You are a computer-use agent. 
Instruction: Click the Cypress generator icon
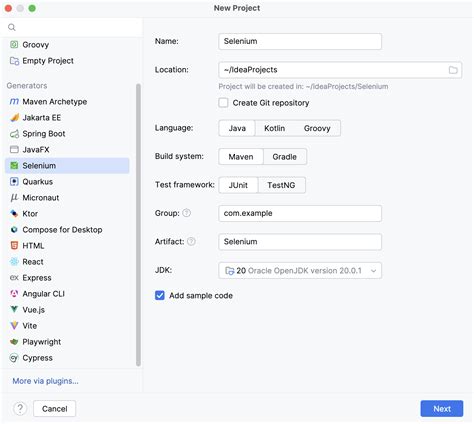pyautogui.click(x=14, y=358)
